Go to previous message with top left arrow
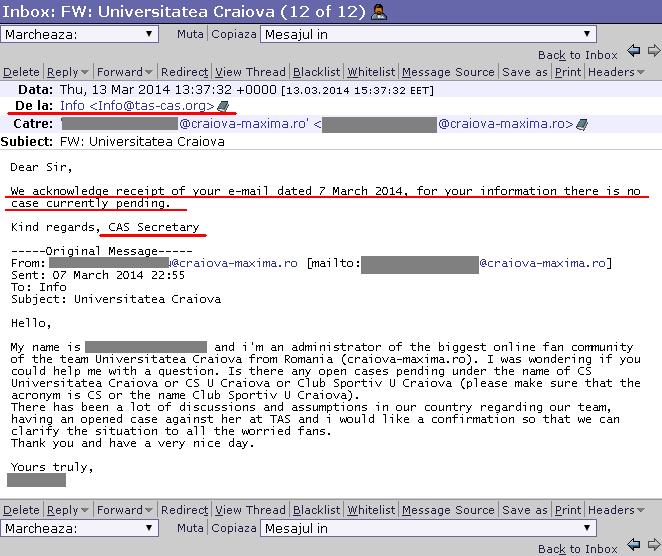662x556 pixels. 633,51
